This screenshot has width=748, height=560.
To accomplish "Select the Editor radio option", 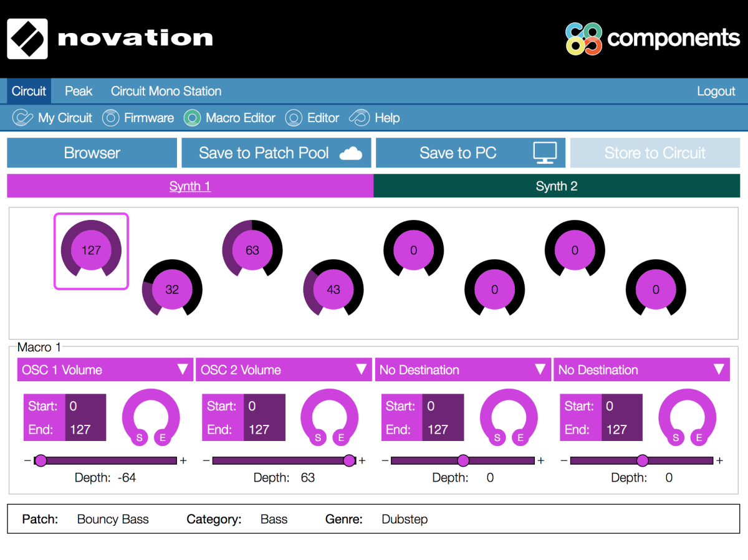I will tap(294, 118).
